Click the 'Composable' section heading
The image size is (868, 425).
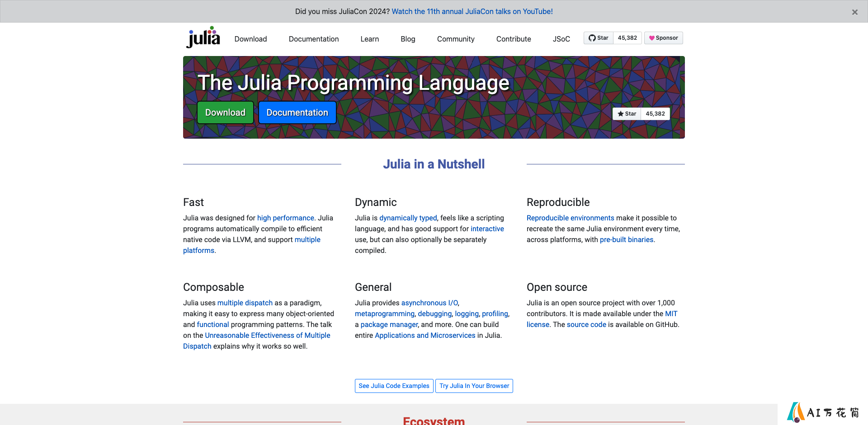(213, 287)
